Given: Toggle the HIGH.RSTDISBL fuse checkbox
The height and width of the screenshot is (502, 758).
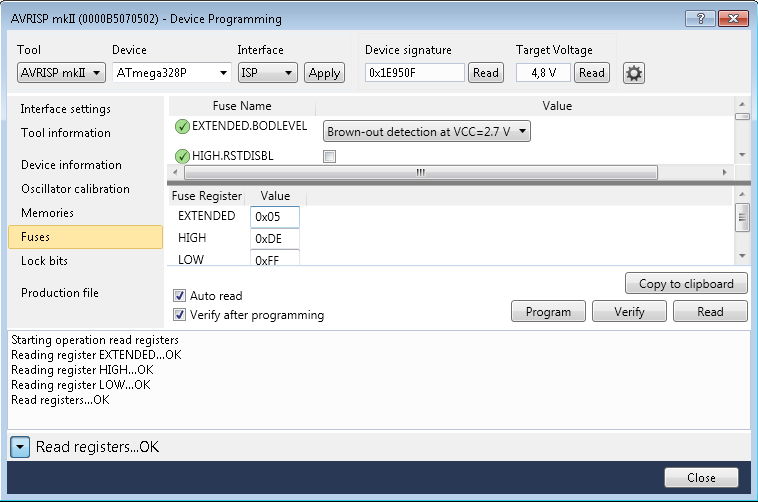Looking at the screenshot, I should point(329,156).
